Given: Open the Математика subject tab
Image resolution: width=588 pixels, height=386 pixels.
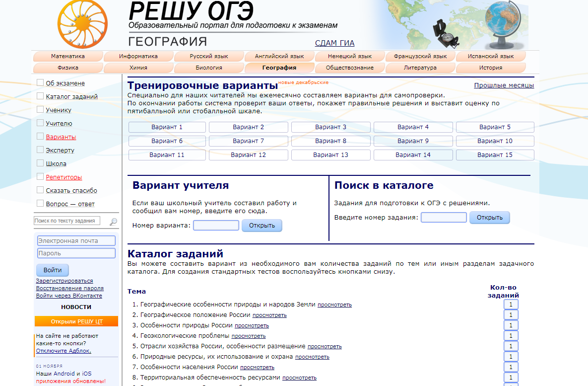Looking at the screenshot, I should click(x=68, y=56).
